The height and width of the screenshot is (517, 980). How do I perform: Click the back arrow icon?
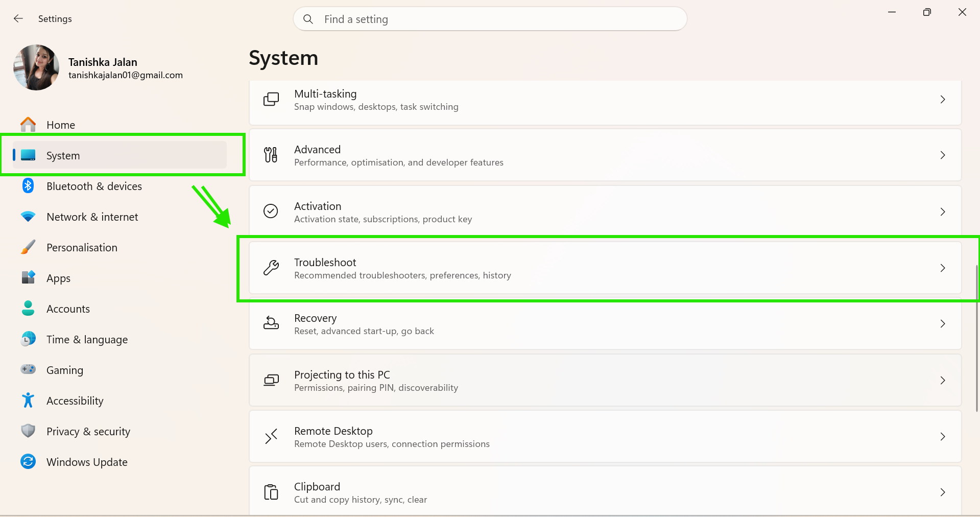point(18,19)
